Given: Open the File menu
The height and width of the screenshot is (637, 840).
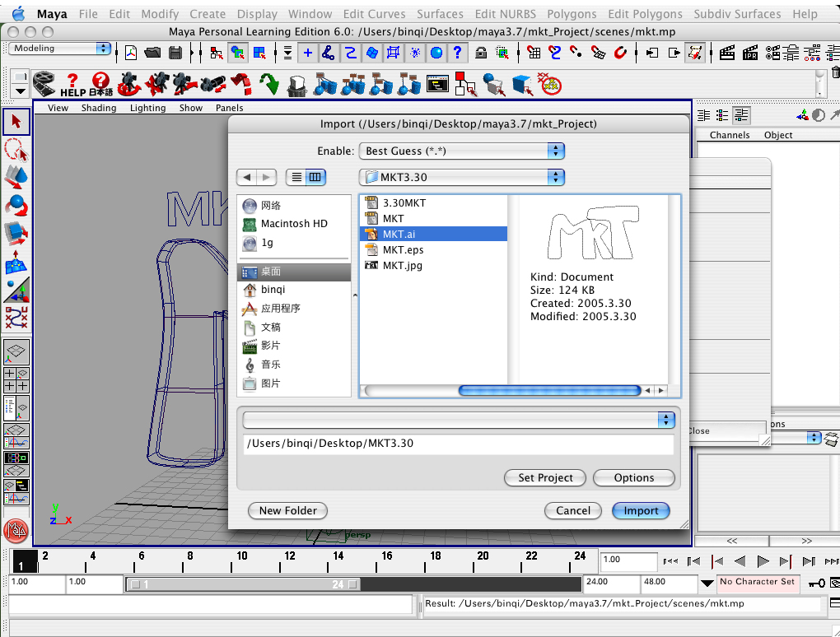Looking at the screenshot, I should click(88, 14).
